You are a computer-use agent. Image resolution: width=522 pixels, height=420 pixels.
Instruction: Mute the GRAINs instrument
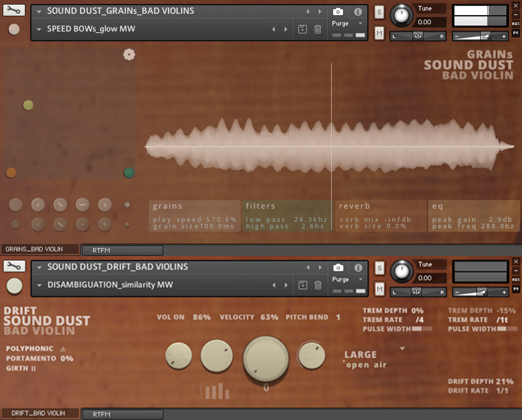coord(379,33)
